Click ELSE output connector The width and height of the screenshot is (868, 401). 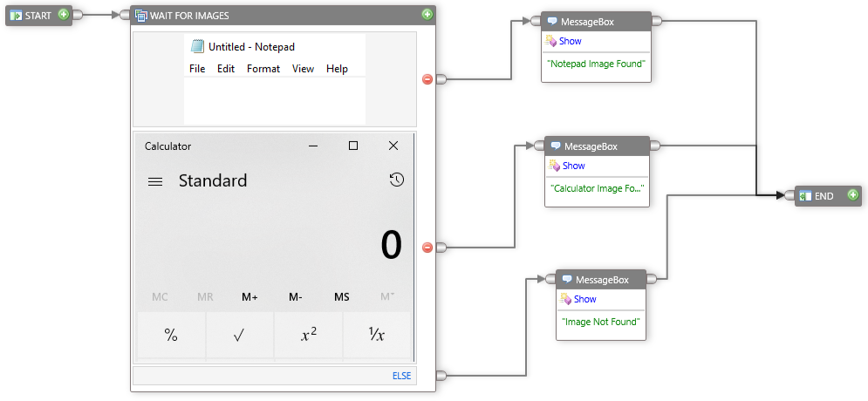(x=441, y=376)
